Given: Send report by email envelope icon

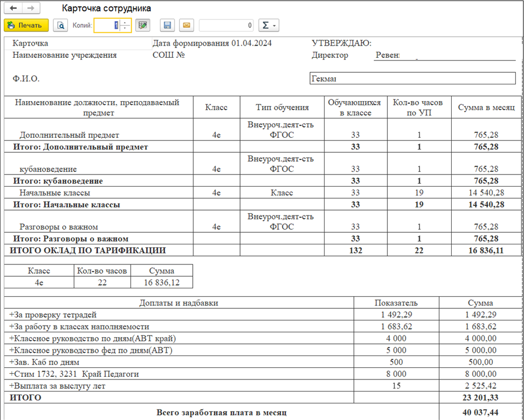Looking at the screenshot, I should 186,26.
